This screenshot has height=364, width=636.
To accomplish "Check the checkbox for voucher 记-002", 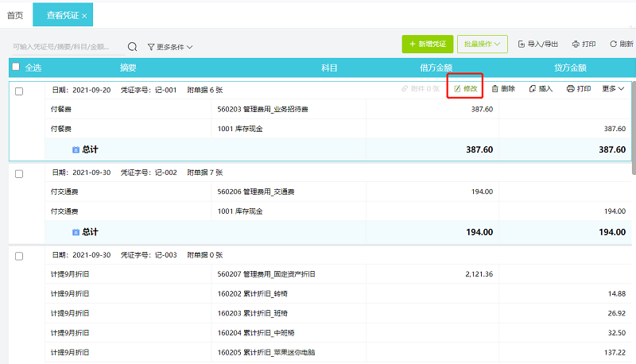I will pos(19,173).
